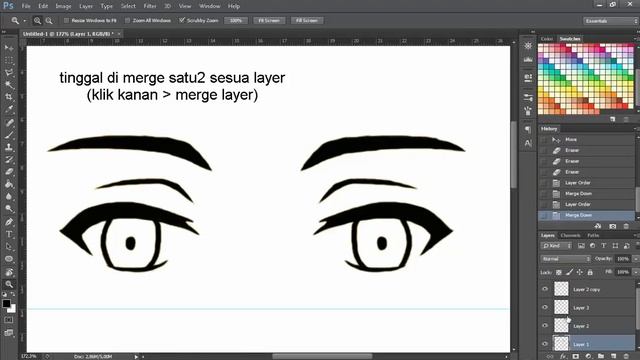Select the Lasso tool
This screenshot has height=360, width=640.
point(9,73)
